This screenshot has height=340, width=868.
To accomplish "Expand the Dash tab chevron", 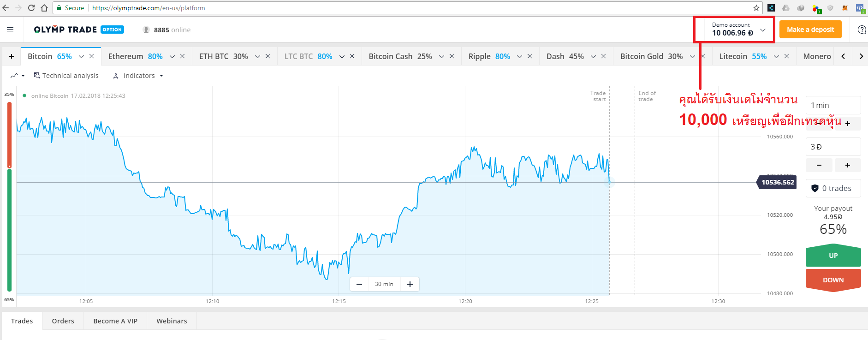I will 593,57.
